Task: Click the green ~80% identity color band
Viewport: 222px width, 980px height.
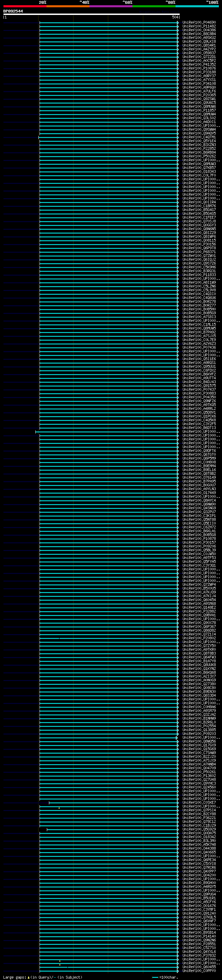Action: tap(154, 6)
